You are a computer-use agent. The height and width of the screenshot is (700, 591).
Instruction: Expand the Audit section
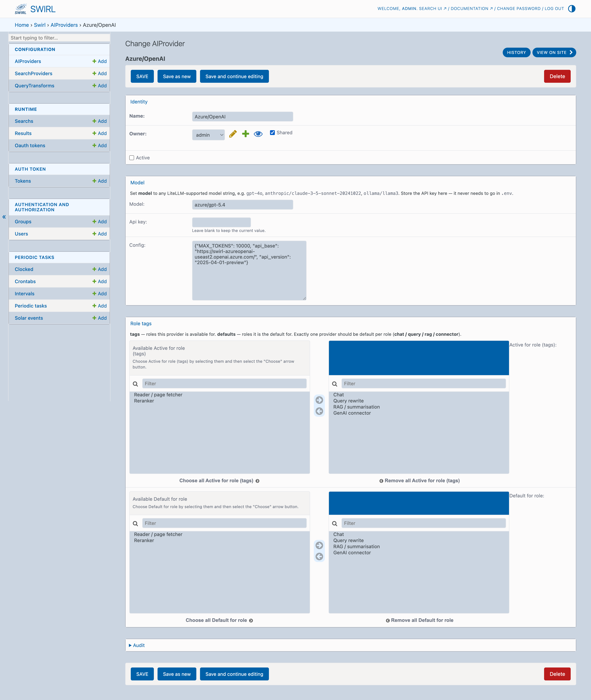tap(137, 645)
